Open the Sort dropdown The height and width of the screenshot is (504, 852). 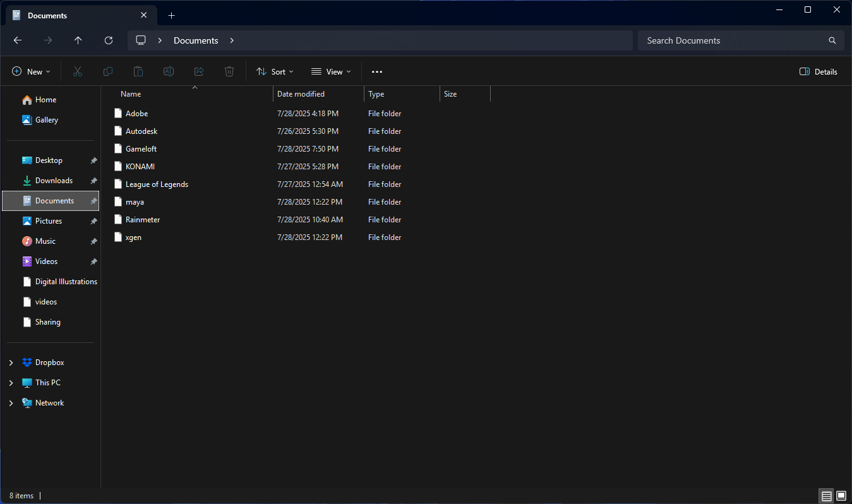point(275,71)
